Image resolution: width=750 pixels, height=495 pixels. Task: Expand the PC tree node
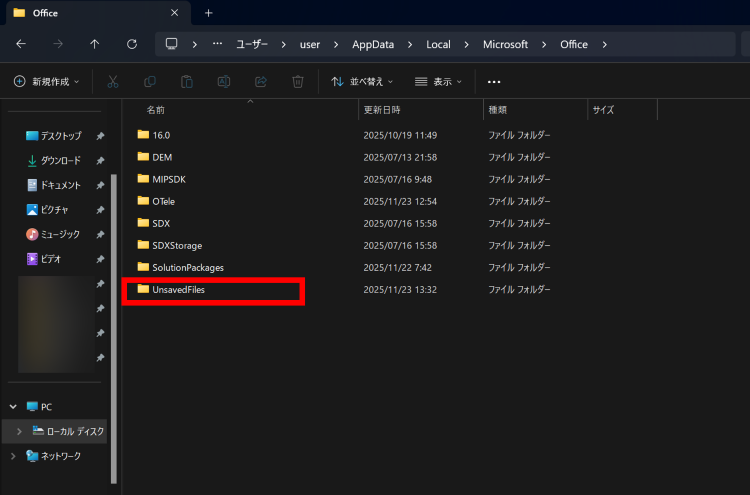click(x=13, y=407)
